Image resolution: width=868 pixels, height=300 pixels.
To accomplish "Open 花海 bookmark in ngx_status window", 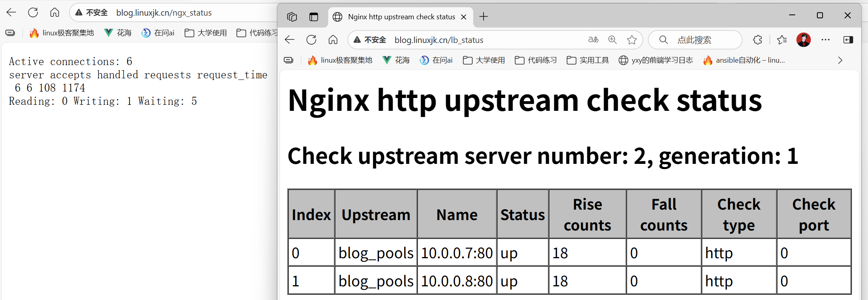I will [x=118, y=33].
